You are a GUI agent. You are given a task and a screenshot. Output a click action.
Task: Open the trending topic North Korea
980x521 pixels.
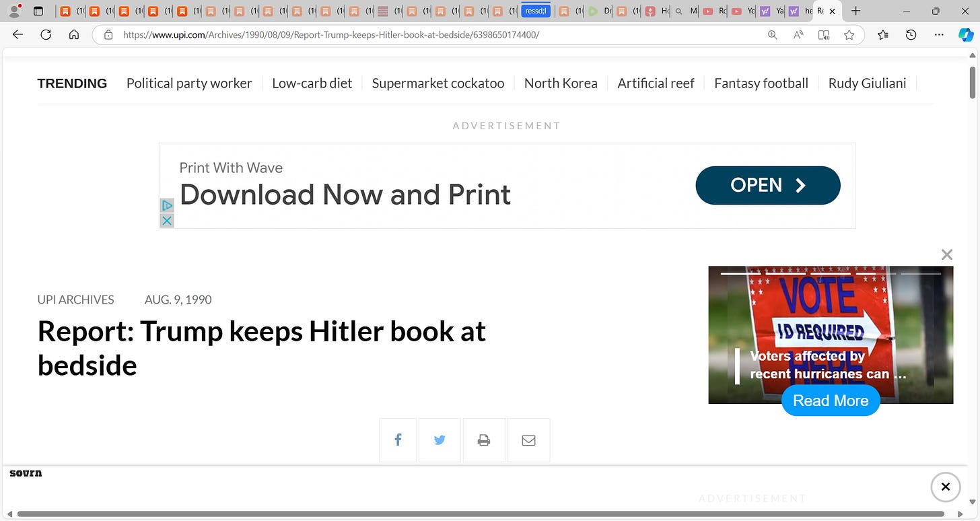point(561,83)
